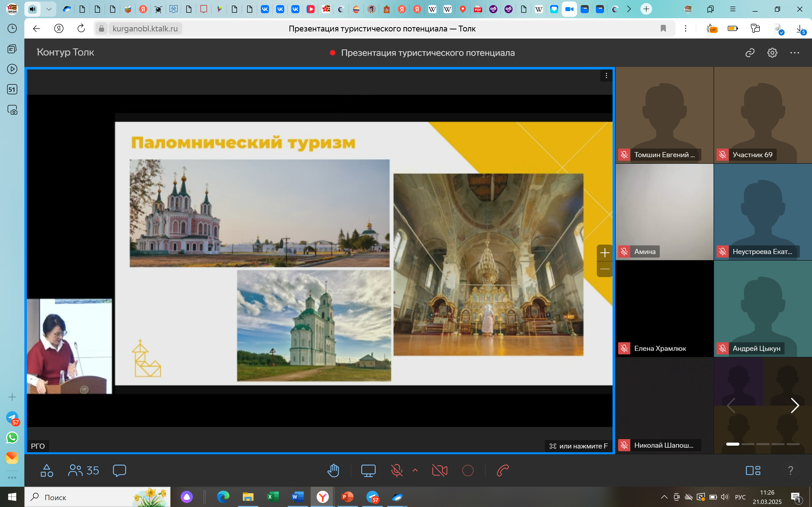Open the chat panel
Viewport: 812px width, 507px height.
[x=120, y=470]
